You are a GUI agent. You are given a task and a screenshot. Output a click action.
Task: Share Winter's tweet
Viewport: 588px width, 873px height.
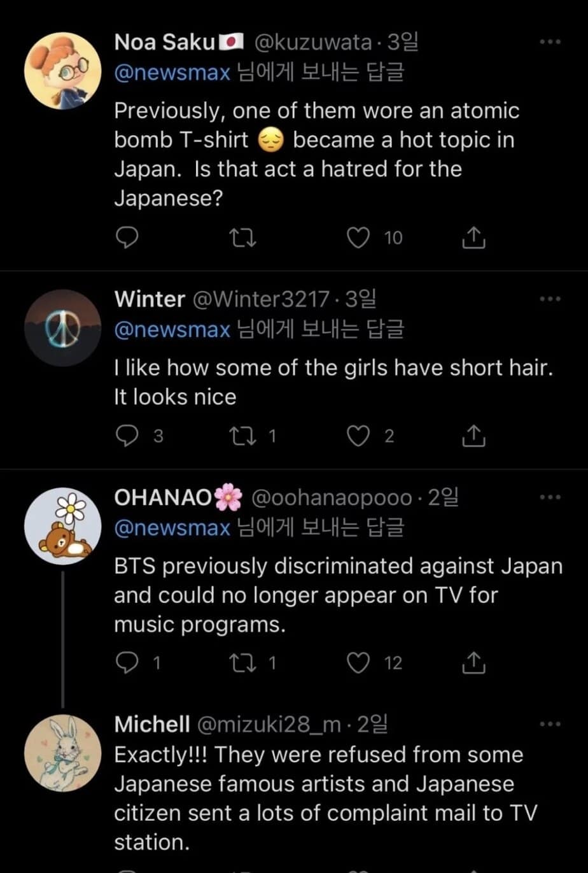click(473, 436)
